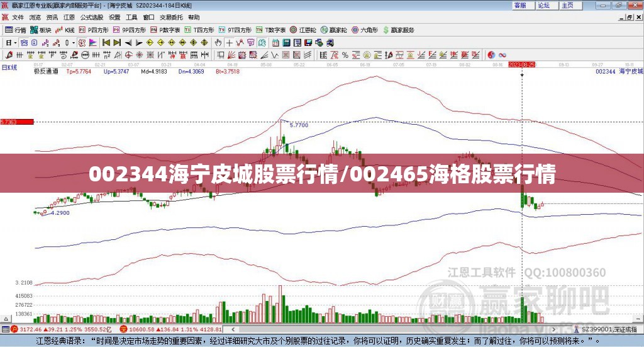
Task: Open the 交易委托 menu
Action: (x=171, y=17)
